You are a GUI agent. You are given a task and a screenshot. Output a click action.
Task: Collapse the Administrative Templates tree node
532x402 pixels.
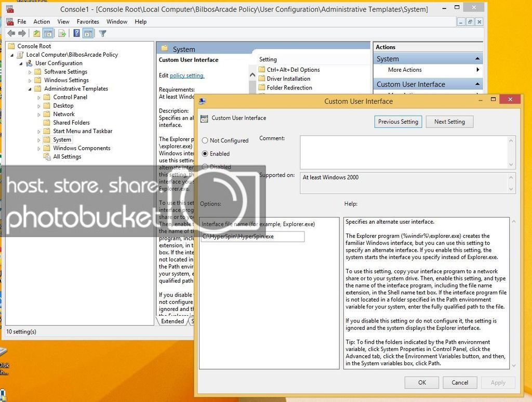pos(30,89)
